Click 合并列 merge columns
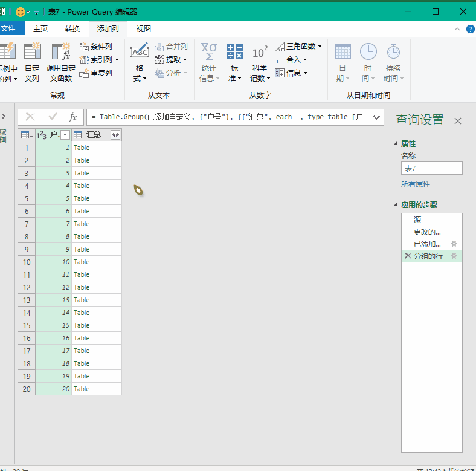Viewport: 476px width, 471px height. (171, 47)
